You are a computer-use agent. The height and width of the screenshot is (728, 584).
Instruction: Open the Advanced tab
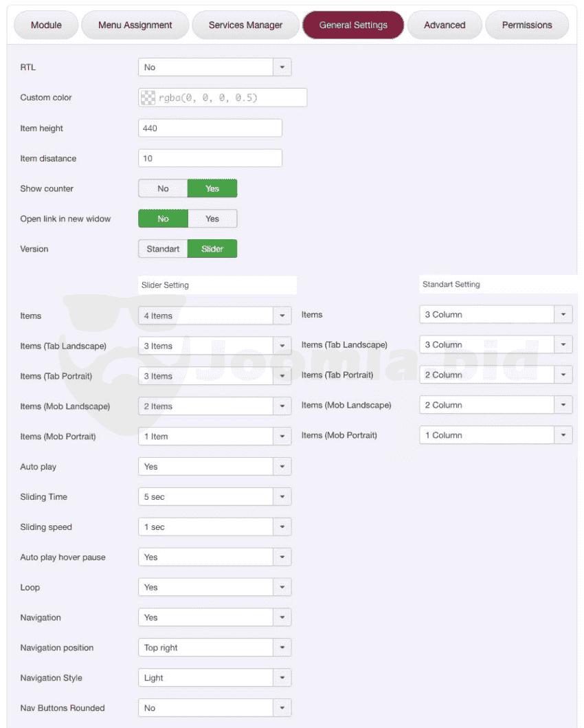[x=445, y=25]
